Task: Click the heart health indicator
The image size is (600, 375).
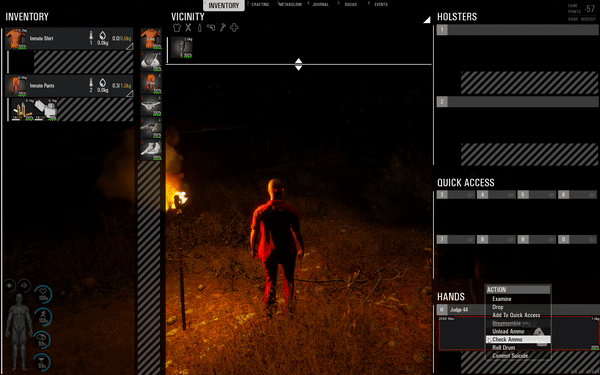Action: pos(43,294)
